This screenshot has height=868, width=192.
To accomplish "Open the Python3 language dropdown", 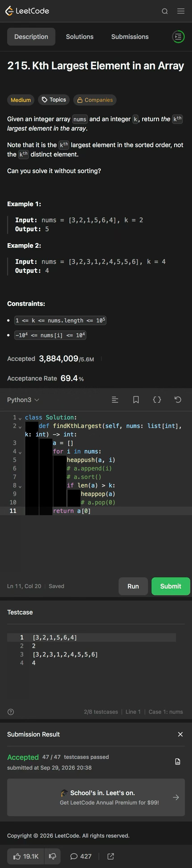I will [23, 400].
